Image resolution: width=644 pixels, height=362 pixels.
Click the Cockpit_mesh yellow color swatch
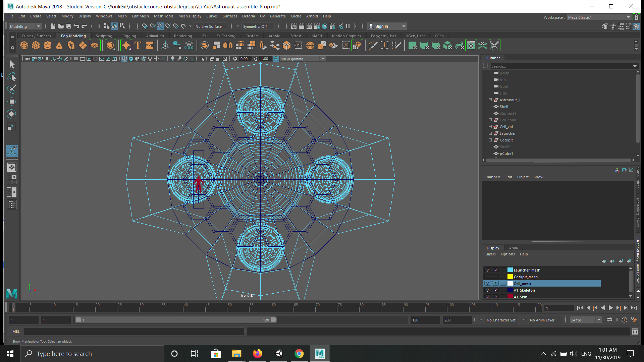(510, 277)
